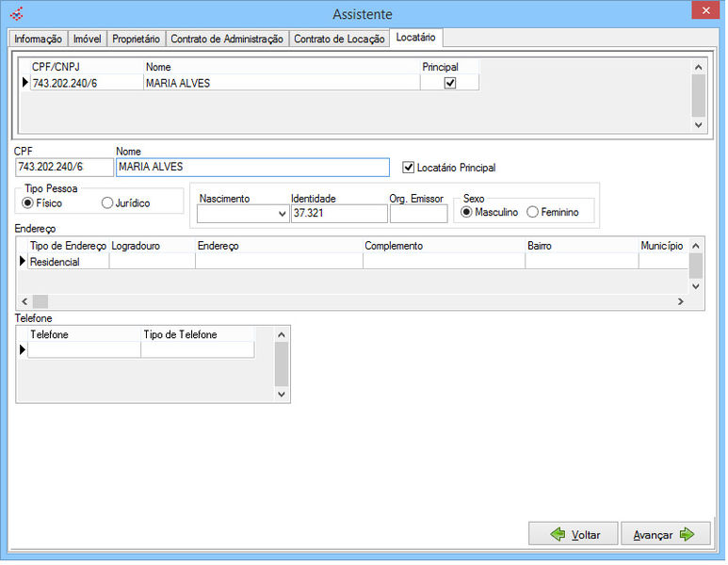The width and height of the screenshot is (728, 565).
Task: Uncheck Principal box in MARIA ALVES row
Action: coord(450,83)
